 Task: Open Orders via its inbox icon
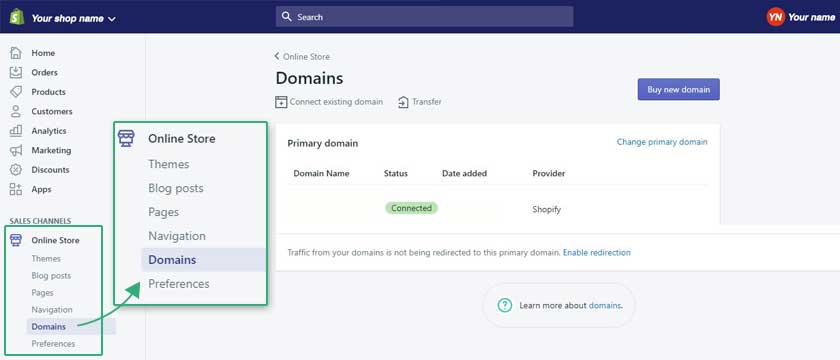click(16, 72)
